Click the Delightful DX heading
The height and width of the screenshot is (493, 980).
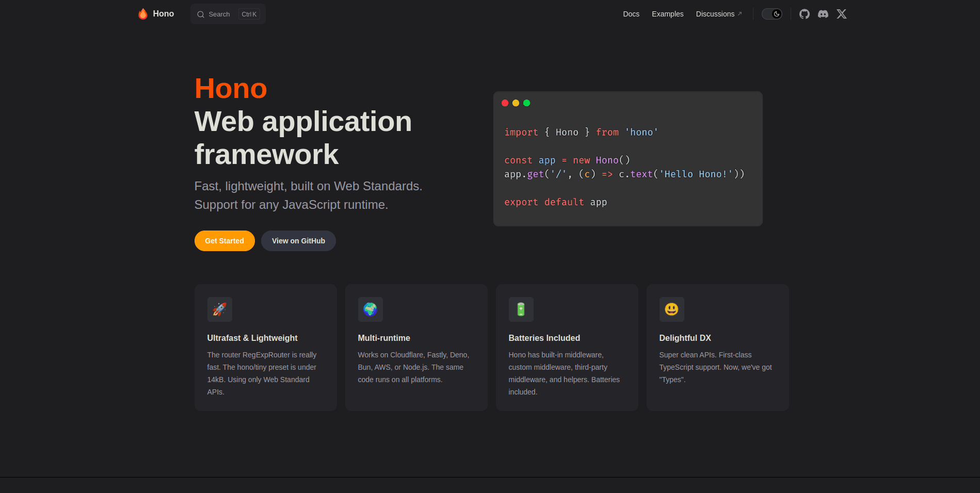(685, 338)
